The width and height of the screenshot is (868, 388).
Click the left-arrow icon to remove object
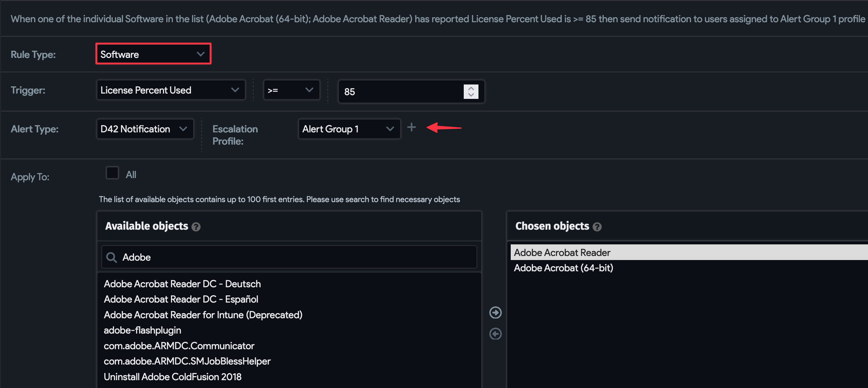tap(495, 334)
